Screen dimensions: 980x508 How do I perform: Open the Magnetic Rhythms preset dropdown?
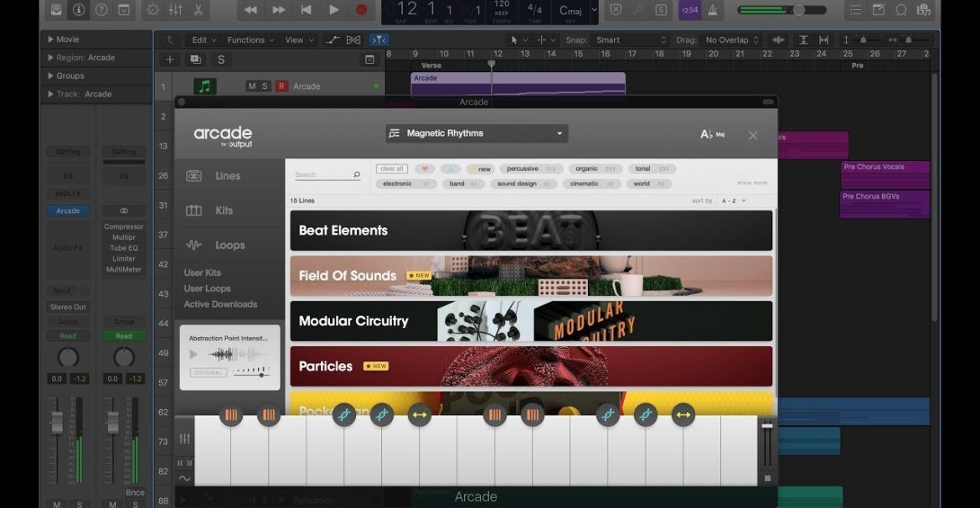coord(477,133)
